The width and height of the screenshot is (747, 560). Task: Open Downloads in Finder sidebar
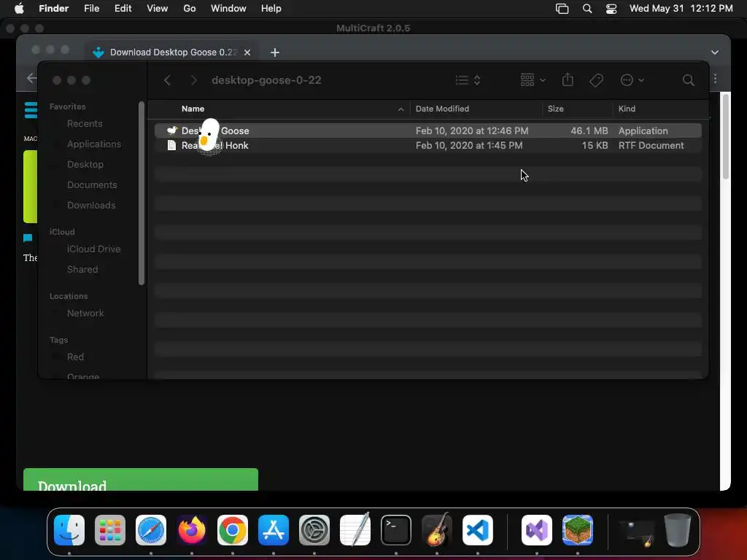click(91, 206)
